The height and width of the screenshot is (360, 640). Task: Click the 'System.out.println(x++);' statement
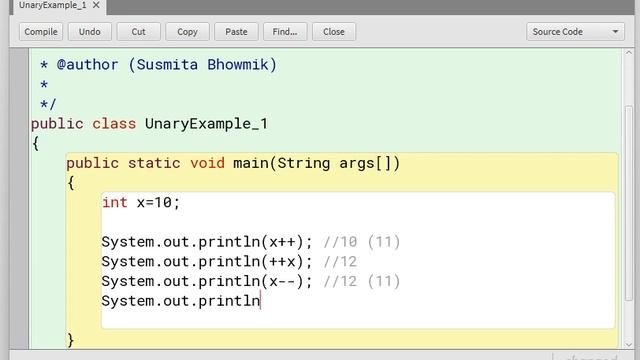(x=207, y=242)
